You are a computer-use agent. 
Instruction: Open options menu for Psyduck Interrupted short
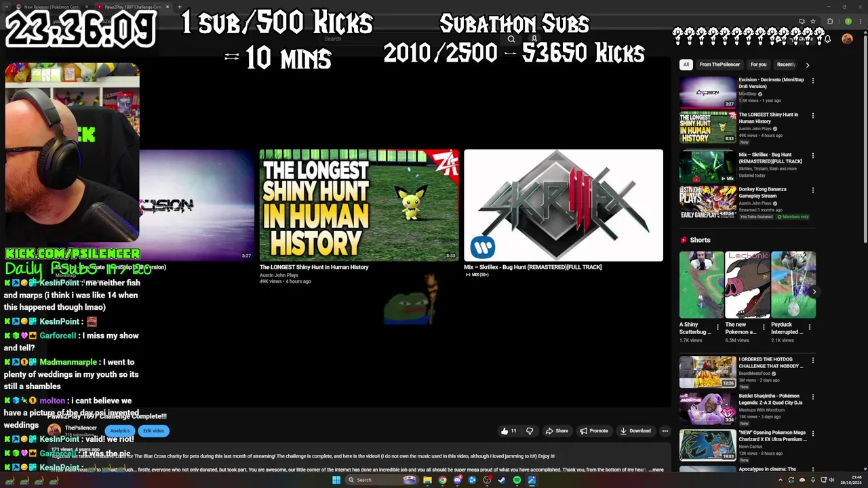[x=809, y=327]
